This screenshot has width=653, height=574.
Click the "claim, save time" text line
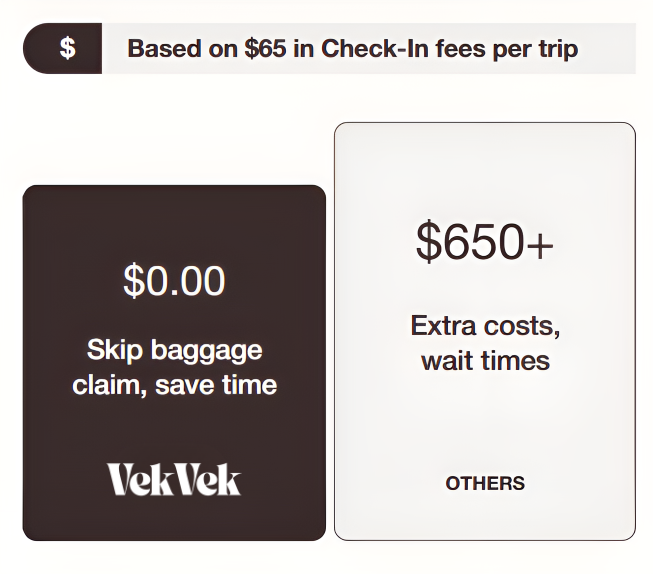click(x=174, y=384)
